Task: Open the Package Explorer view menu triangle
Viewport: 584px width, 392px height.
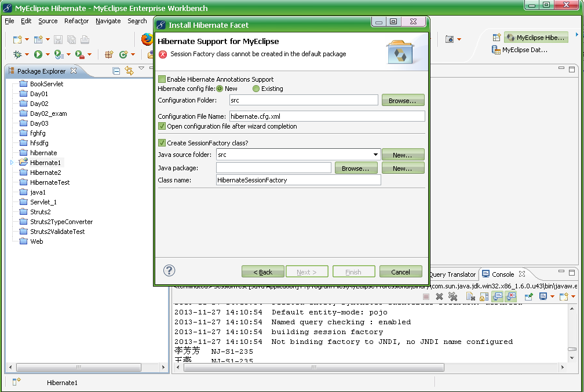Action: point(141,68)
